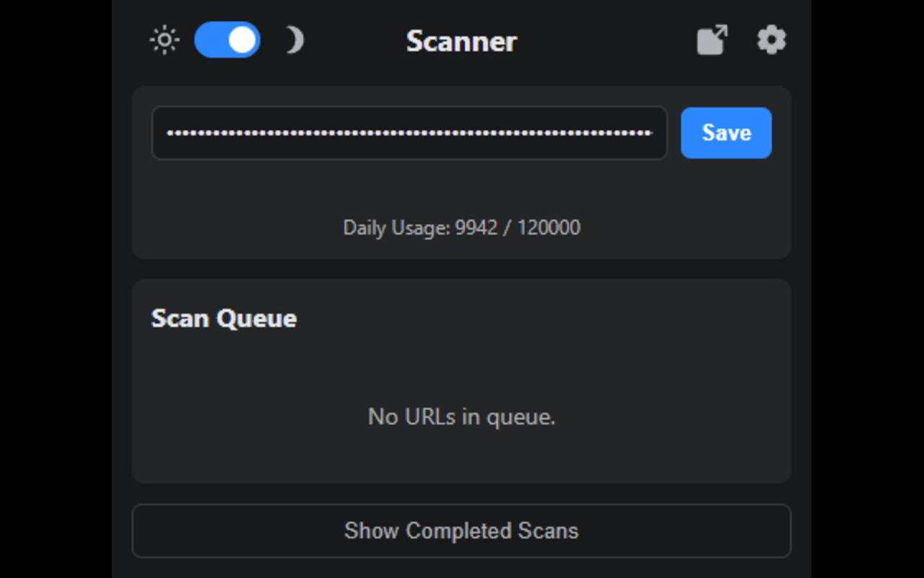Save the entered API key
Viewport: 924px width, 578px height.
[x=725, y=133]
